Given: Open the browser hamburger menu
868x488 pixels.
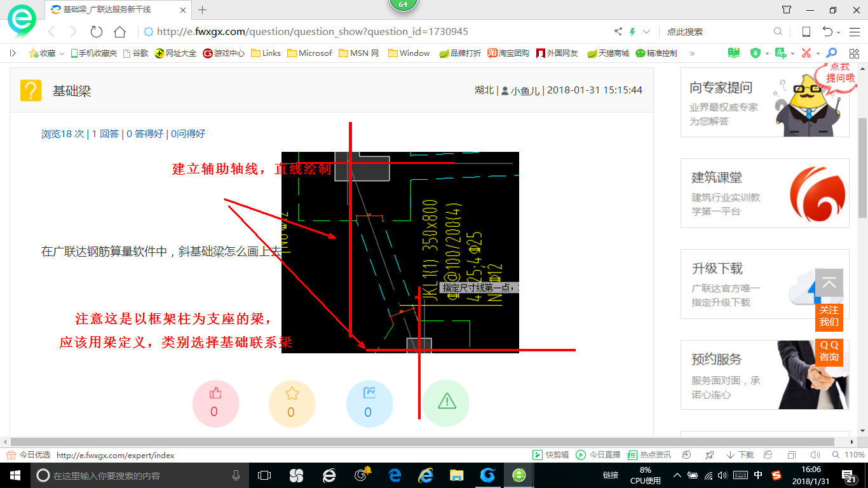Looking at the screenshot, I should 855,32.
